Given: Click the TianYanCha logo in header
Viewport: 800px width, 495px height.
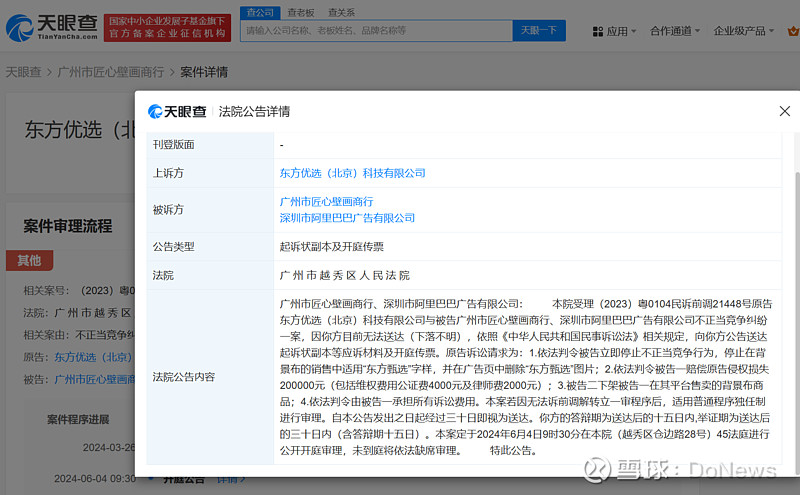Looking at the screenshot, I should pyautogui.click(x=52, y=28).
